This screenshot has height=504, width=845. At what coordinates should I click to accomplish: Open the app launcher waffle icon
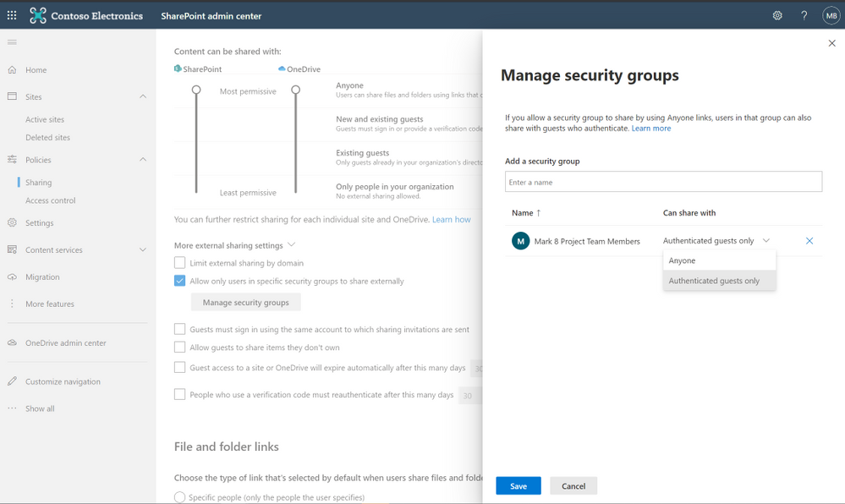(12, 15)
